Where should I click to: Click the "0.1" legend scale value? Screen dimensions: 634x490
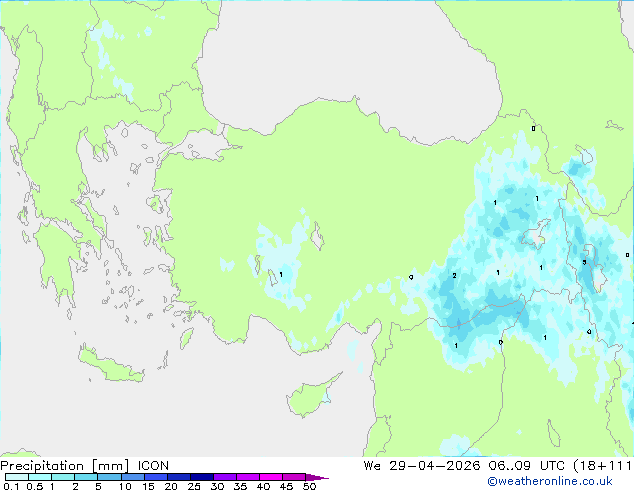(11, 486)
